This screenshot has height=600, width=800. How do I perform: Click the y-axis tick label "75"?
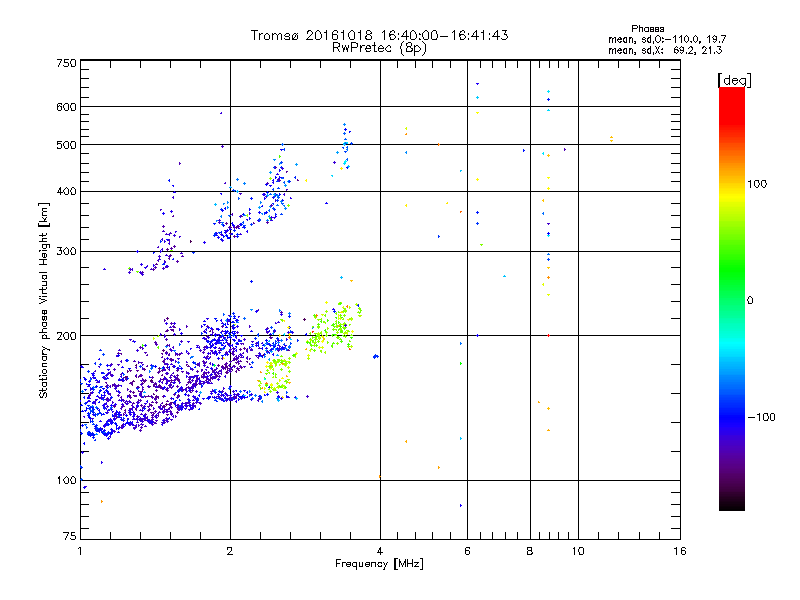click(x=70, y=536)
